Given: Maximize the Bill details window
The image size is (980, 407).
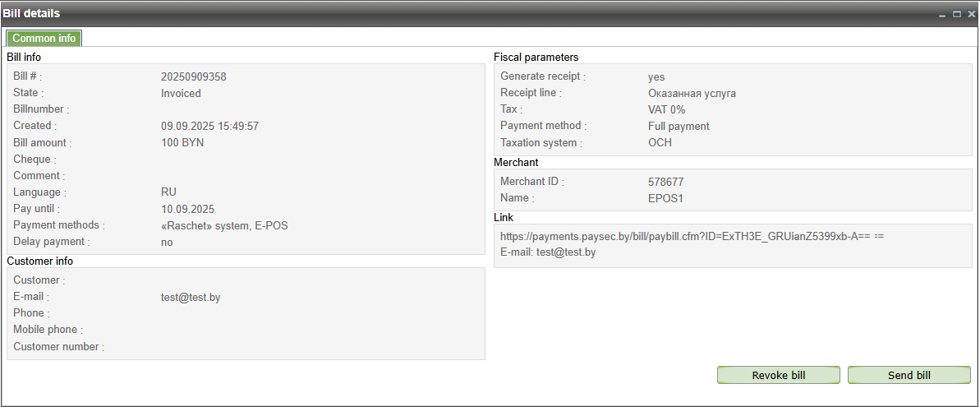Looking at the screenshot, I should click(956, 14).
